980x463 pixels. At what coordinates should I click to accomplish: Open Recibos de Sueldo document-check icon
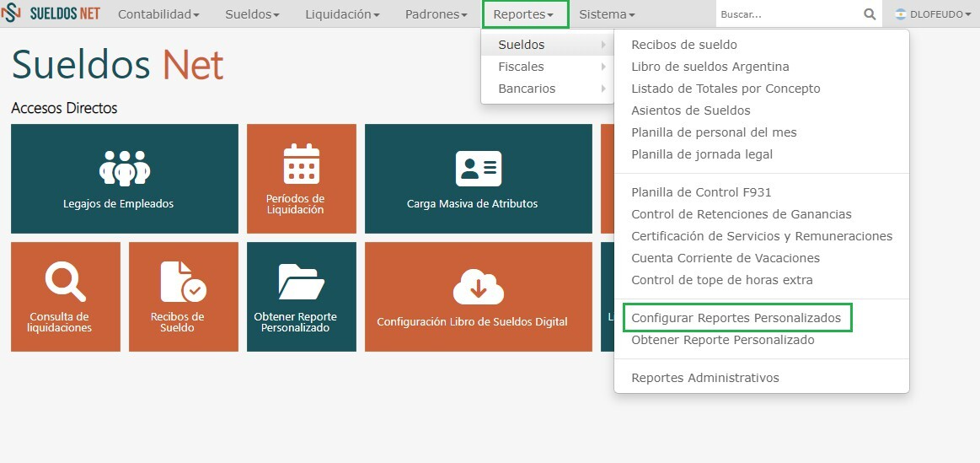point(183,282)
